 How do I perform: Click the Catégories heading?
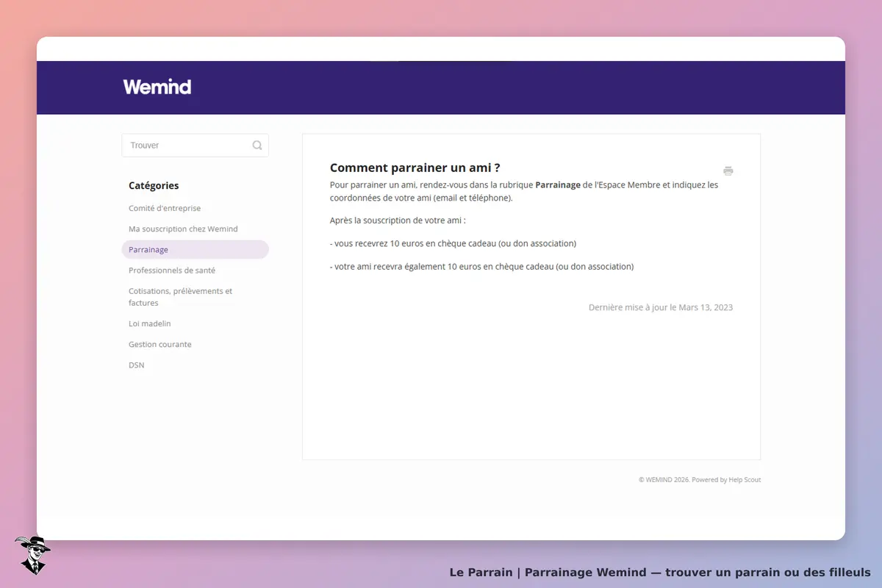pyautogui.click(x=154, y=186)
